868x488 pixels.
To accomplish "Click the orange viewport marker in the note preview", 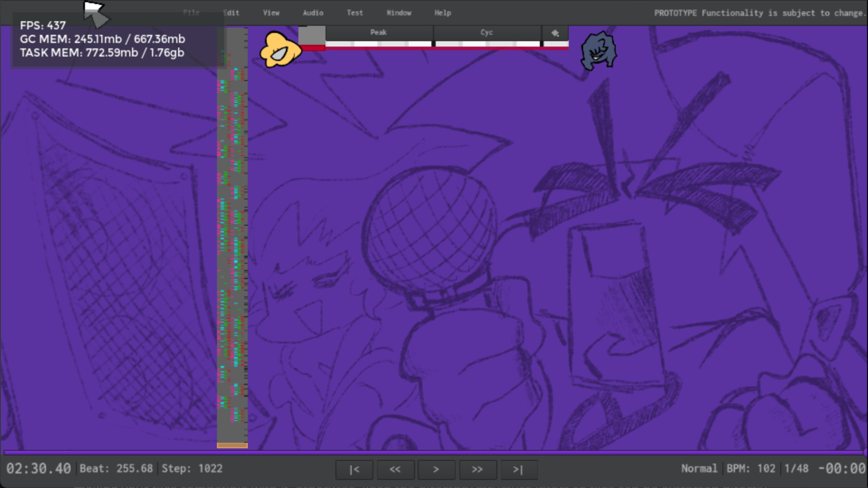I will tap(232, 445).
